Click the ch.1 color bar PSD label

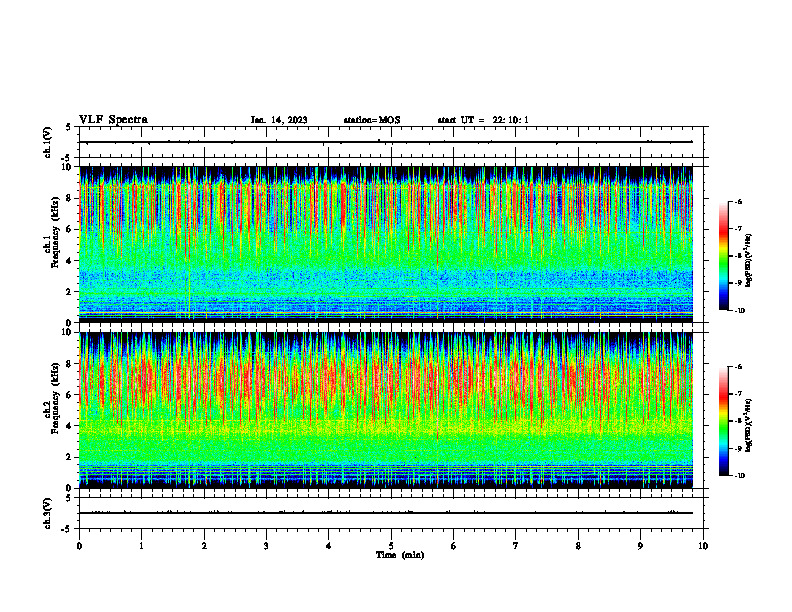coord(749,261)
